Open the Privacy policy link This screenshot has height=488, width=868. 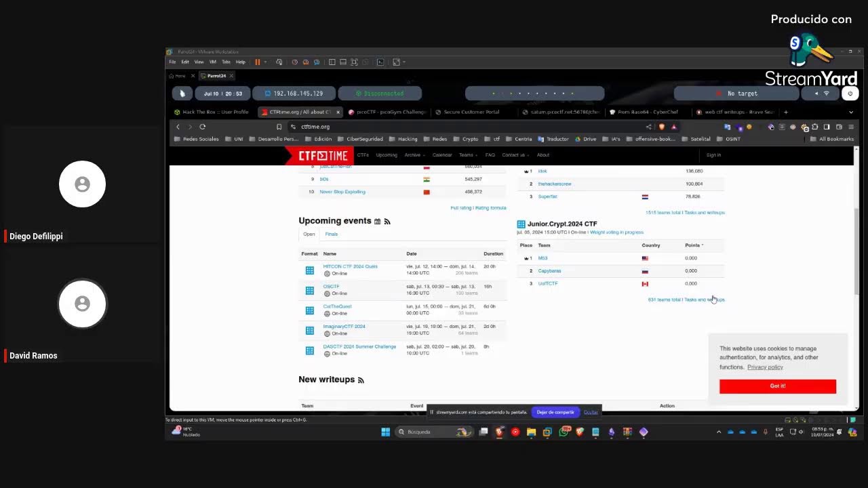(765, 367)
